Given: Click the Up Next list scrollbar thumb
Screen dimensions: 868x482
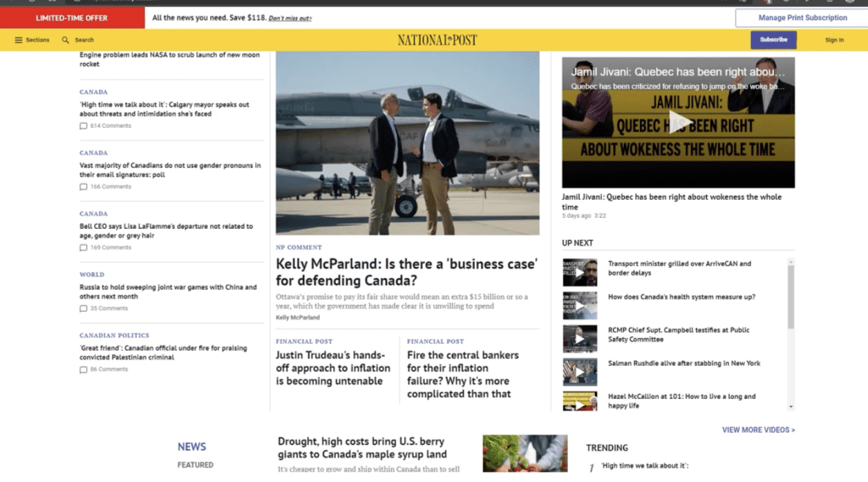Looking at the screenshot, I should [x=791, y=297].
